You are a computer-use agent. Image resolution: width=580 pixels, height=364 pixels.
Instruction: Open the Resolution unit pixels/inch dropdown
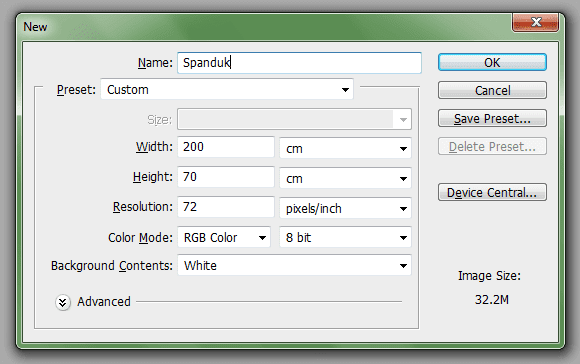coord(345,208)
